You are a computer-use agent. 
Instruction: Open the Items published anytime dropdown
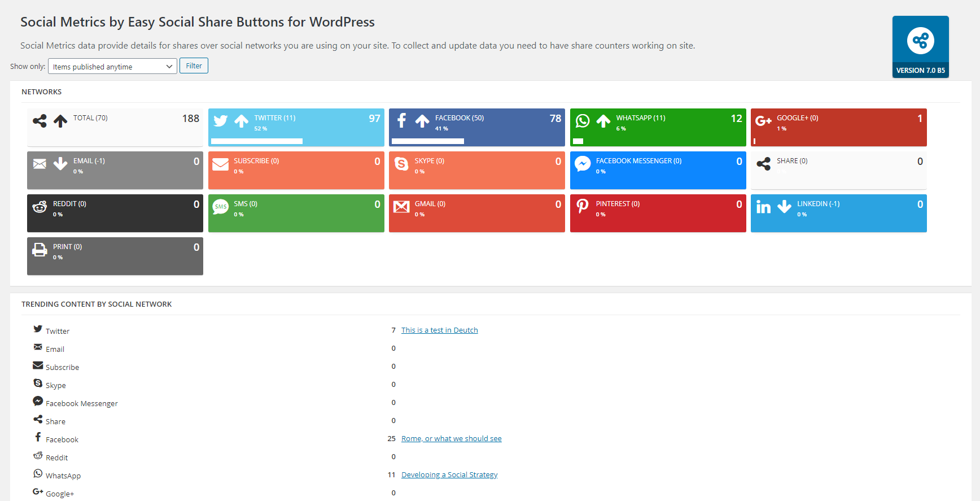coord(112,66)
